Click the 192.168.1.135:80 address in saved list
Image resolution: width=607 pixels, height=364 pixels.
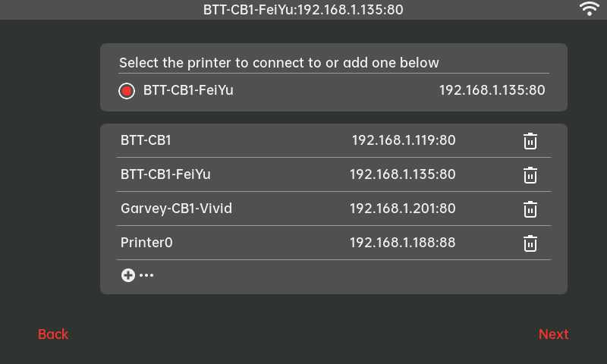(402, 174)
